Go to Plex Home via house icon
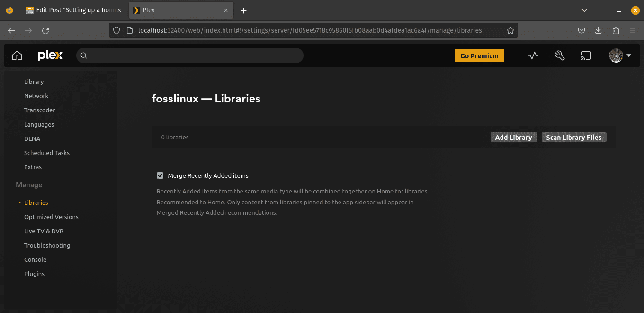This screenshot has width=644, height=313. pyautogui.click(x=17, y=55)
